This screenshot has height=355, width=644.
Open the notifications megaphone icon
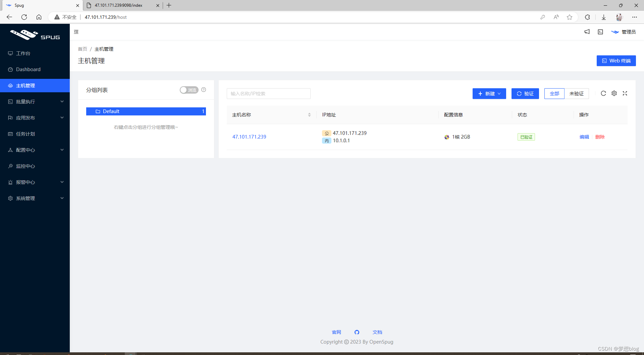587,32
